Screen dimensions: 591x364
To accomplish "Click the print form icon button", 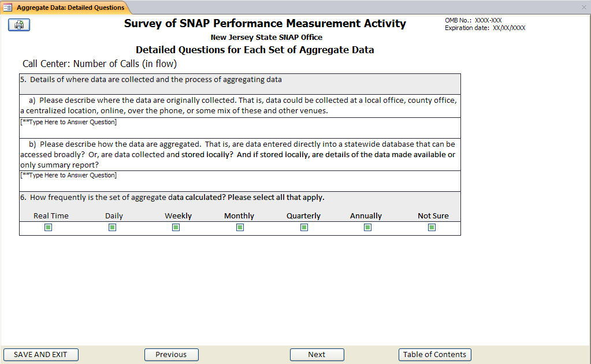I will (19, 25).
